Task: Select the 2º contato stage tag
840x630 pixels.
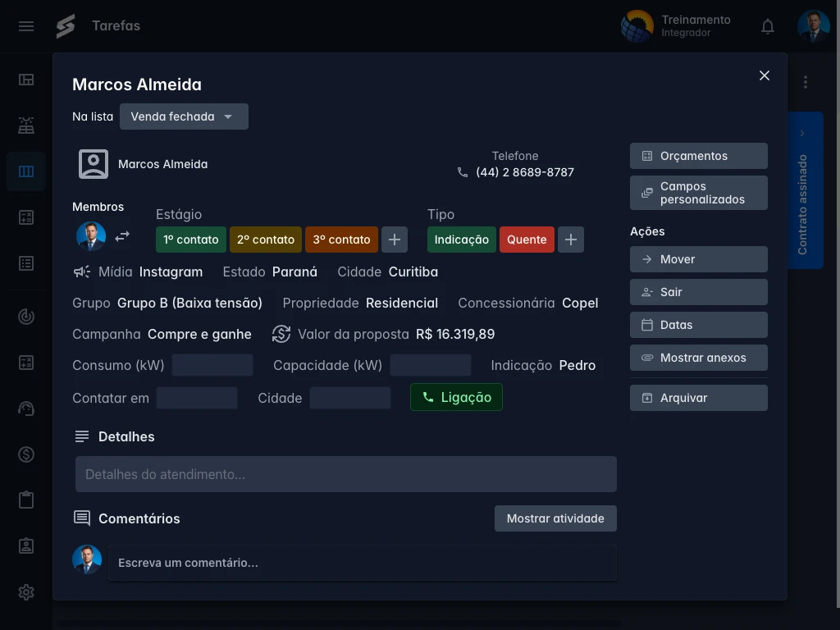Action: coord(266,240)
